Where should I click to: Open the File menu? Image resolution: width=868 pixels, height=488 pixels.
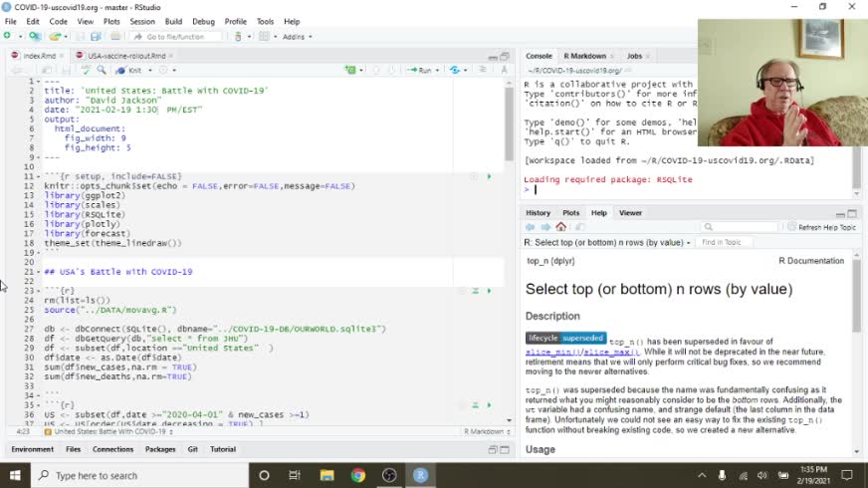click(11, 22)
